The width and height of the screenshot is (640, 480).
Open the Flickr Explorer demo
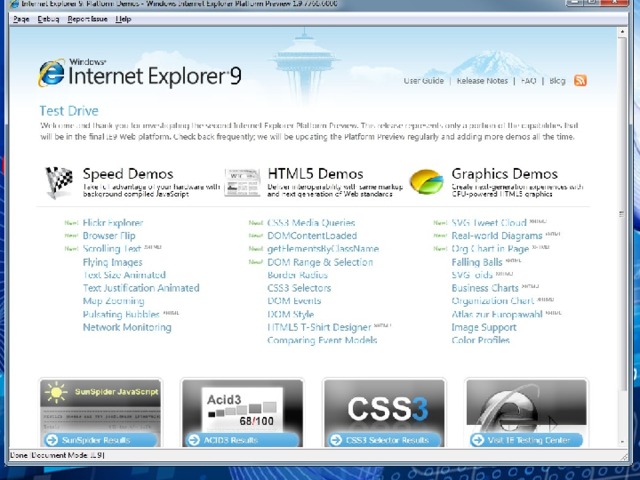coord(113,223)
